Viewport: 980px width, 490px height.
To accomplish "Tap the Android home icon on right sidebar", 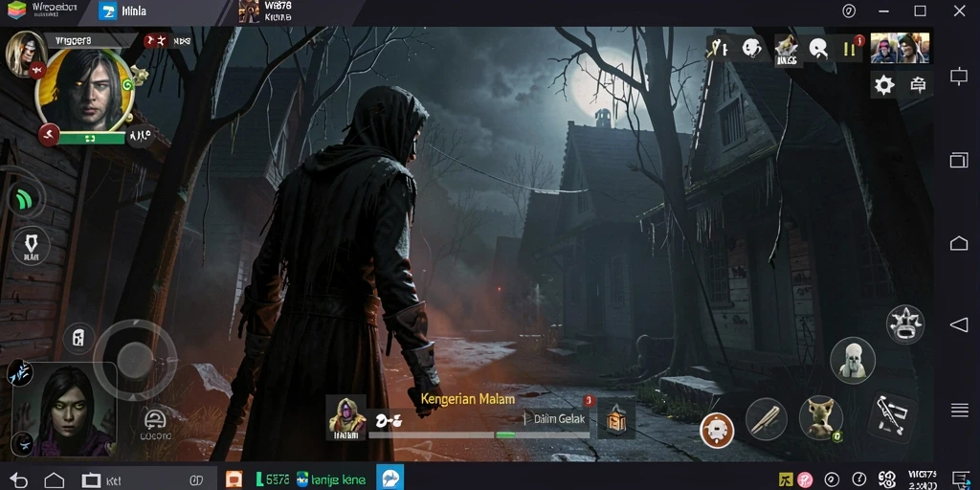I will pyautogui.click(x=959, y=243).
